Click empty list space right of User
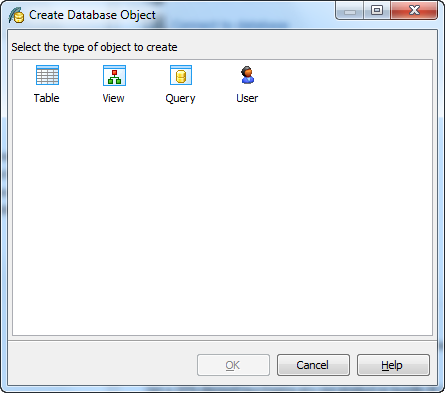This screenshot has width=445, height=393. pyautogui.click(x=347, y=83)
